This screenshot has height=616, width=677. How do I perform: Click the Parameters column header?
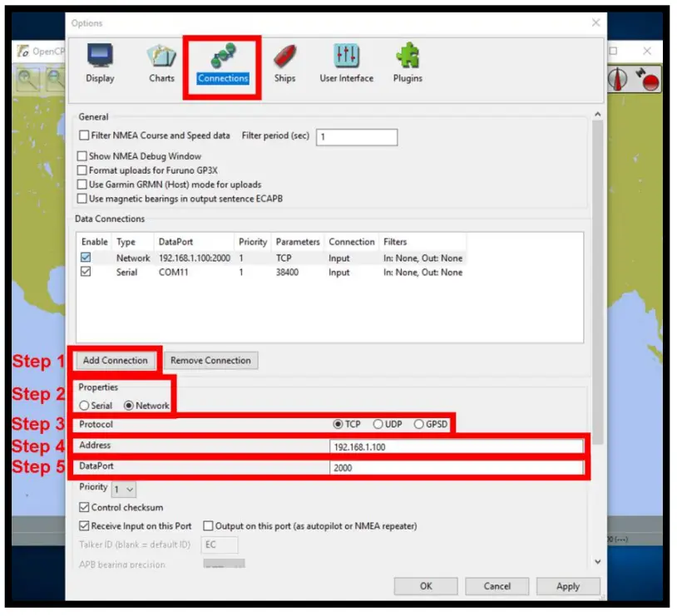[x=298, y=242]
